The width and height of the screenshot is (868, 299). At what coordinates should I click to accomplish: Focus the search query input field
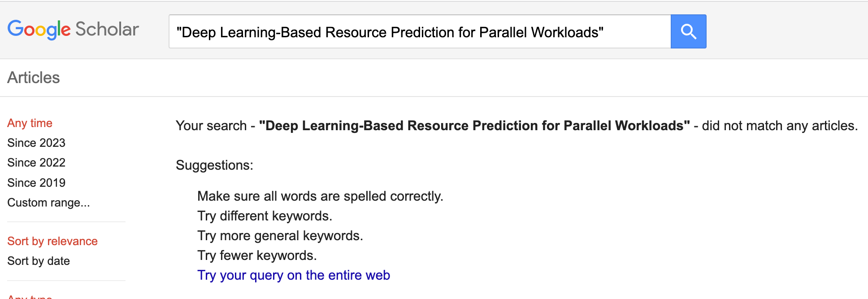click(x=419, y=32)
